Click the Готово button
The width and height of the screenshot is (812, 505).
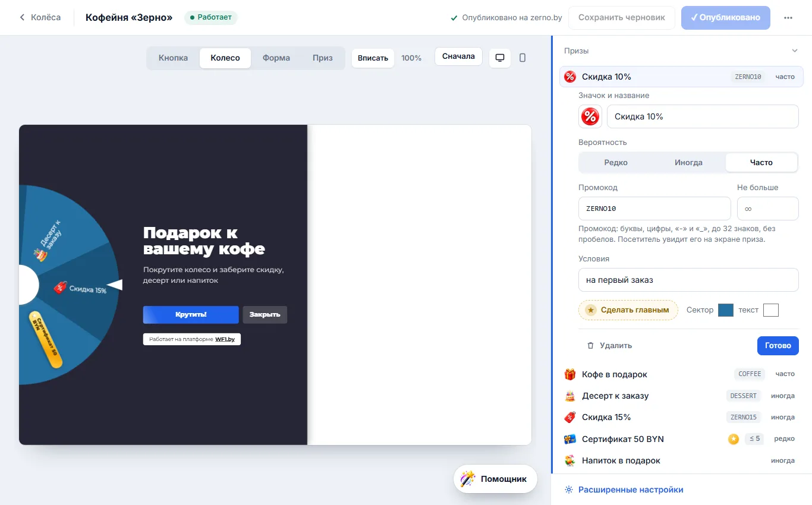tap(778, 345)
